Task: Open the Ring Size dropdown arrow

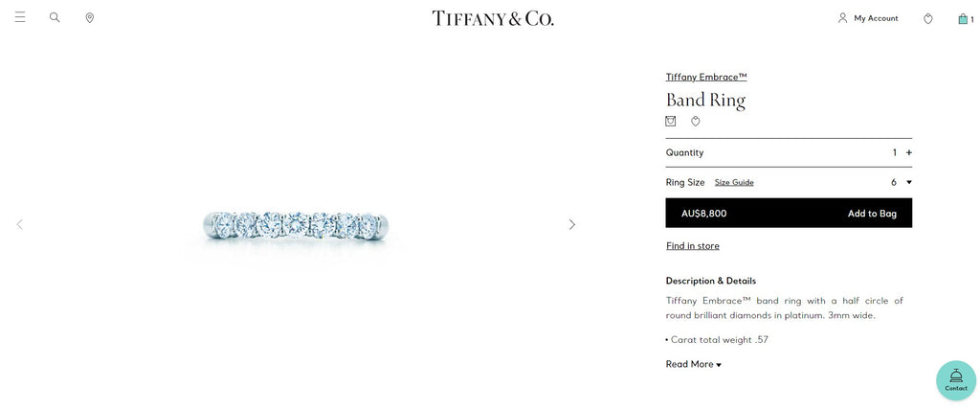Action: coord(909,182)
